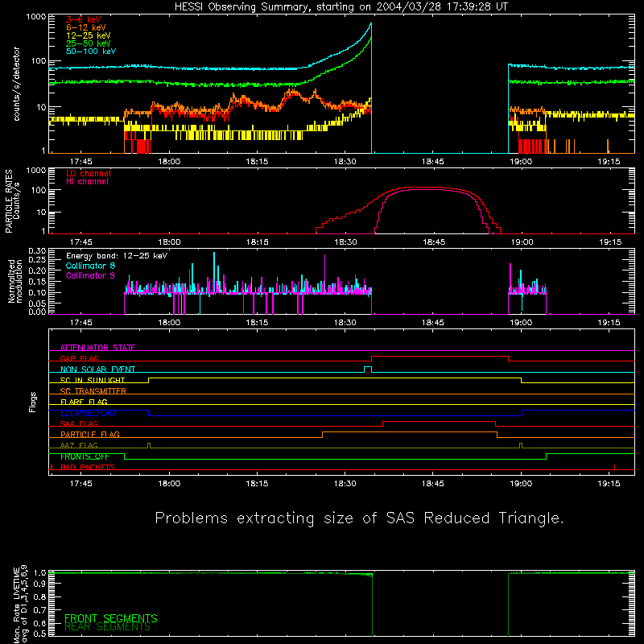Click the 17:45 tick label under modulation plot
644x644 pixels.
(81, 323)
